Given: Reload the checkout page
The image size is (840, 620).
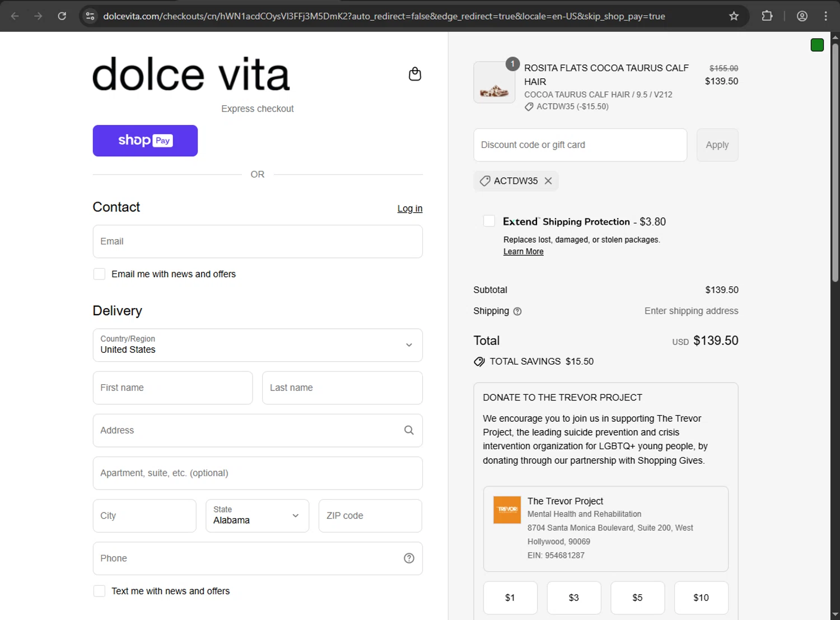Looking at the screenshot, I should click(62, 16).
